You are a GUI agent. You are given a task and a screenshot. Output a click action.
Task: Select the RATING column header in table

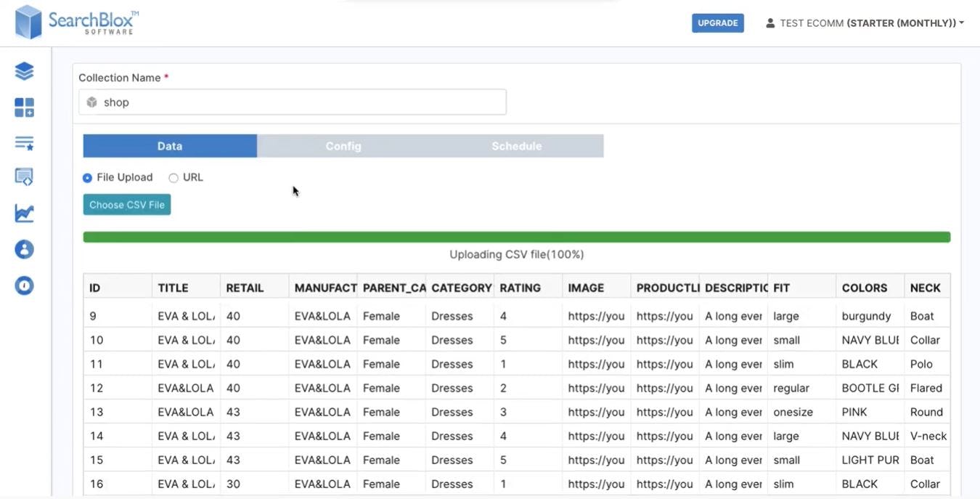coord(520,287)
